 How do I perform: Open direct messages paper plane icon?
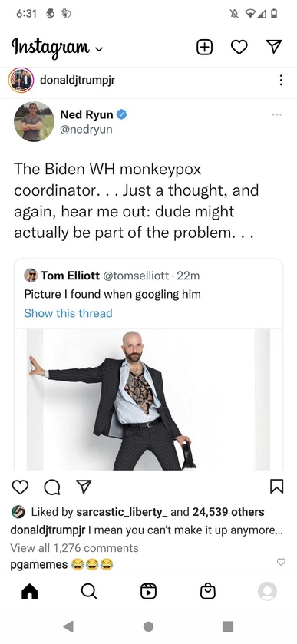(x=275, y=48)
